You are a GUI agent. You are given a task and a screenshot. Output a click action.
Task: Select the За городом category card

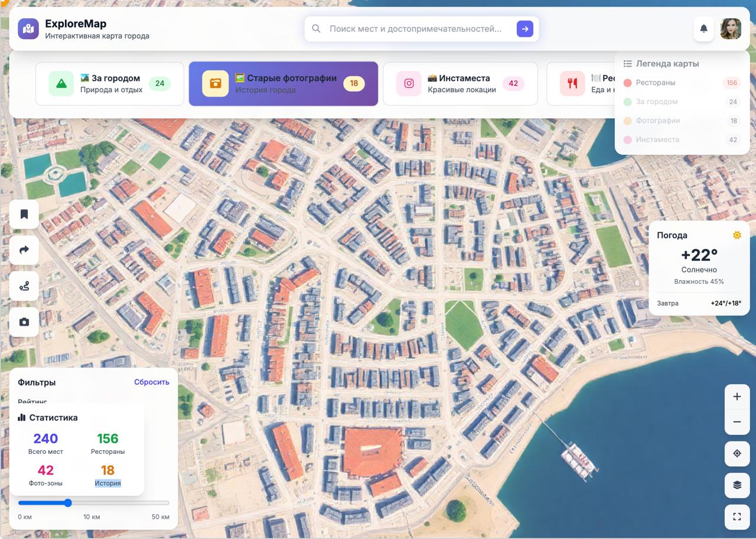click(110, 84)
